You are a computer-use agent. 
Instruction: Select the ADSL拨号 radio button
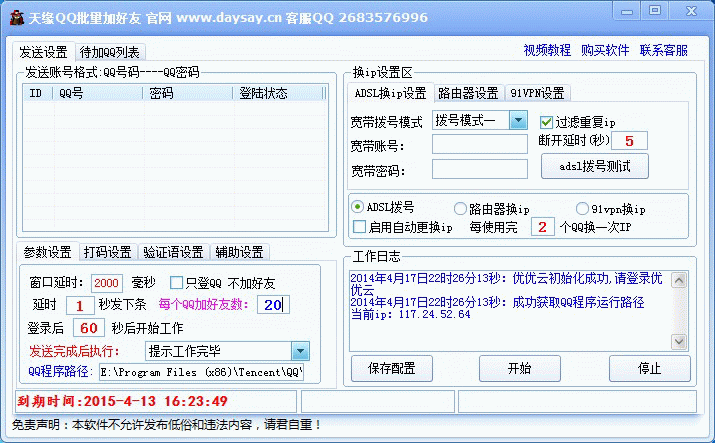tap(357, 207)
